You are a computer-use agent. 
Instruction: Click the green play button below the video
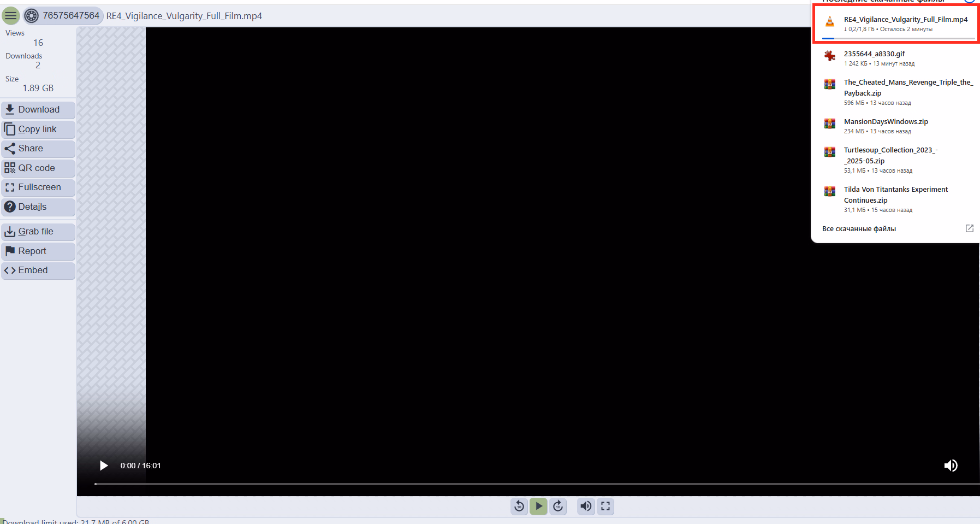tap(538, 506)
